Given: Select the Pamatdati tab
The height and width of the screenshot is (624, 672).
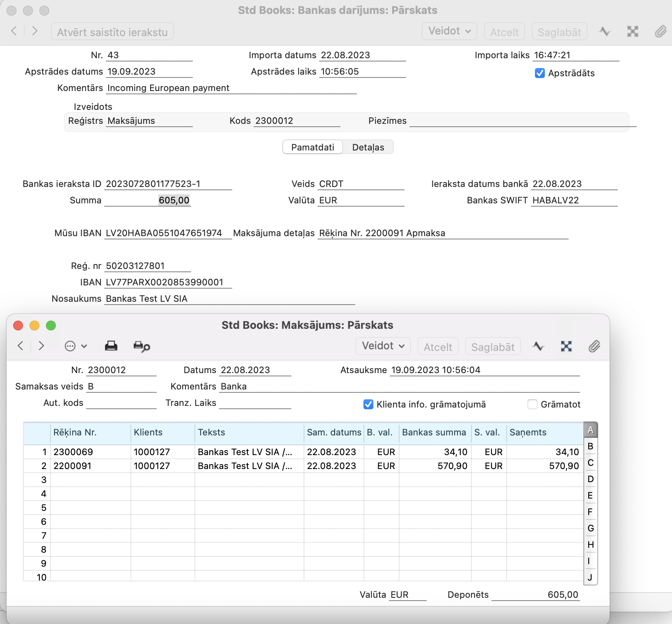Looking at the screenshot, I should 313,147.
